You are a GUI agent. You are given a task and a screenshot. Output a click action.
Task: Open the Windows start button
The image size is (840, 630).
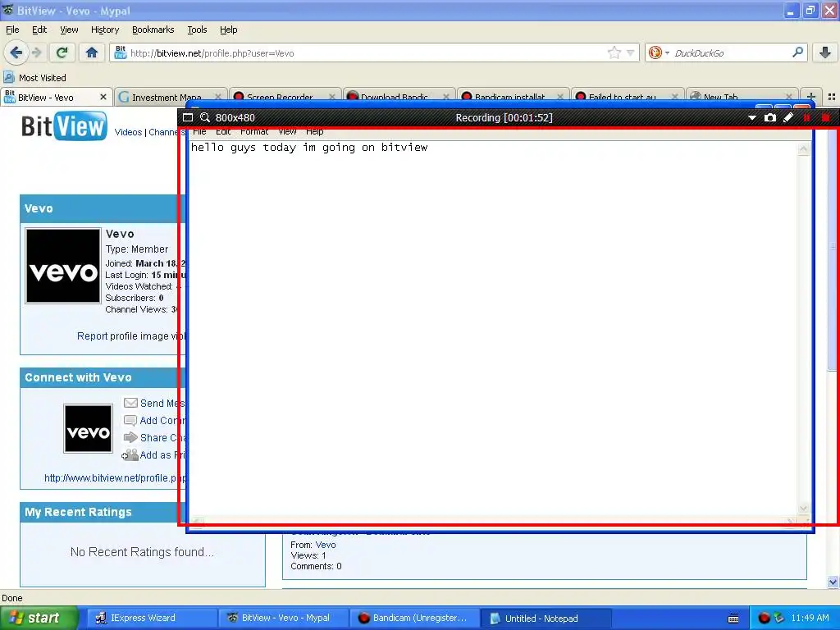tap(38, 618)
